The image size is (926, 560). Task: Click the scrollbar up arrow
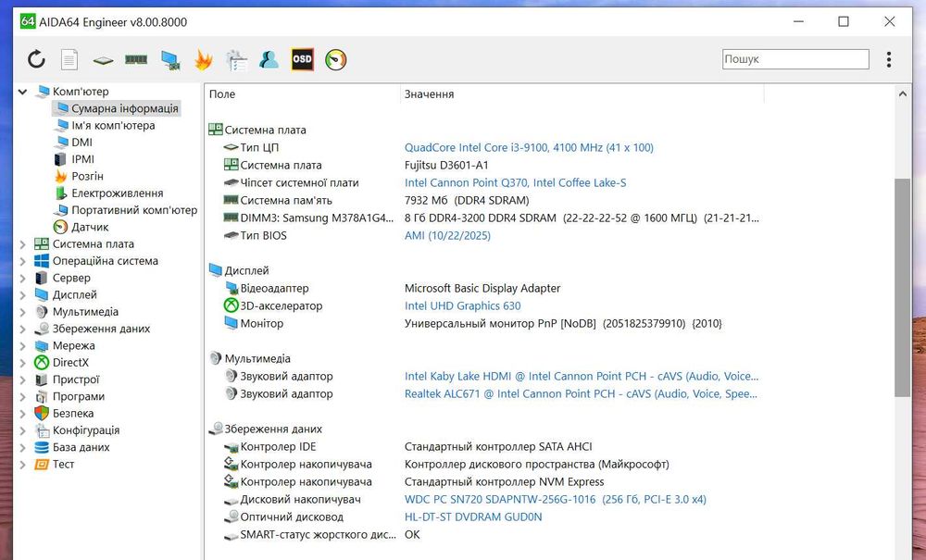pos(902,94)
